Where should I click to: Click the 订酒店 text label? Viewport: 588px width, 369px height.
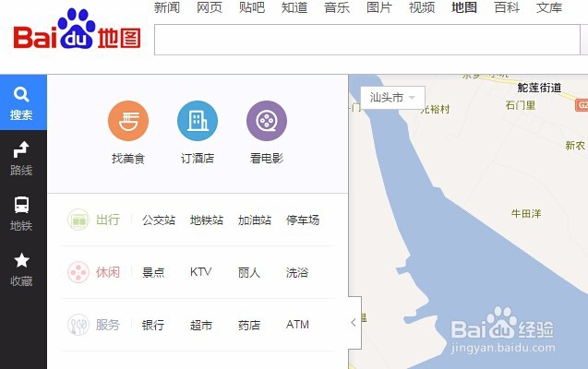198,159
